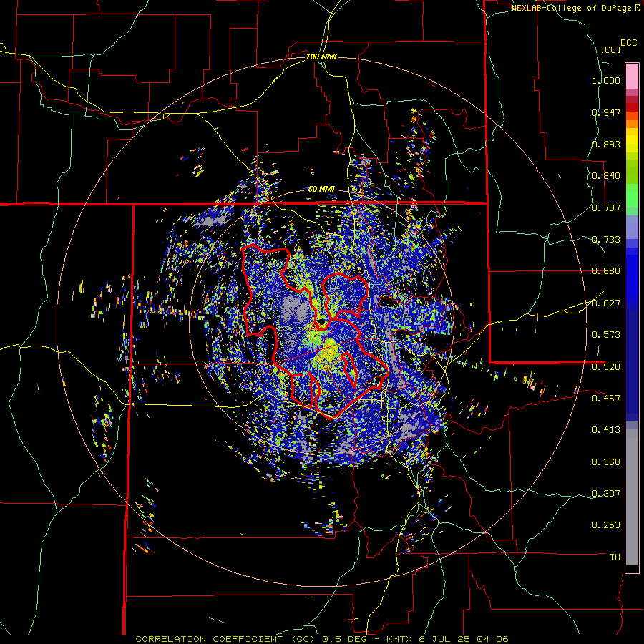The image size is (644, 644).
Task: Click the black radar site dot at center
Action: tap(321, 321)
